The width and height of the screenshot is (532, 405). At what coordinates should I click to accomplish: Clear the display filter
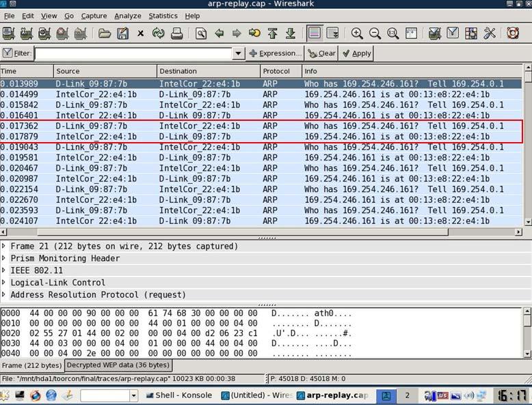coord(321,53)
